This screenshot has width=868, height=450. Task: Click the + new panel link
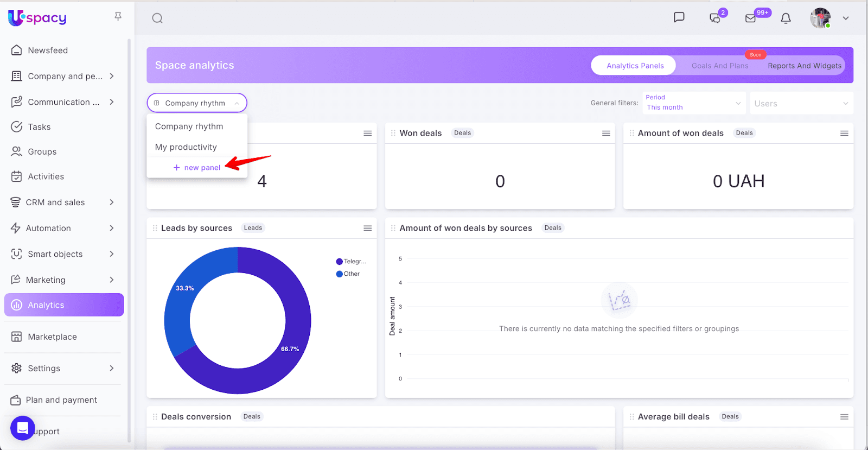(197, 168)
